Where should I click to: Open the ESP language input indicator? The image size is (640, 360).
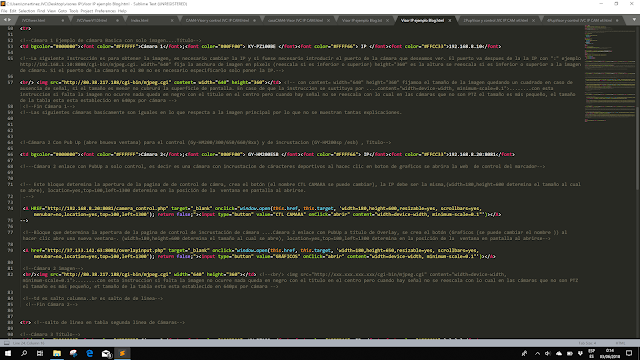click(x=592, y=353)
